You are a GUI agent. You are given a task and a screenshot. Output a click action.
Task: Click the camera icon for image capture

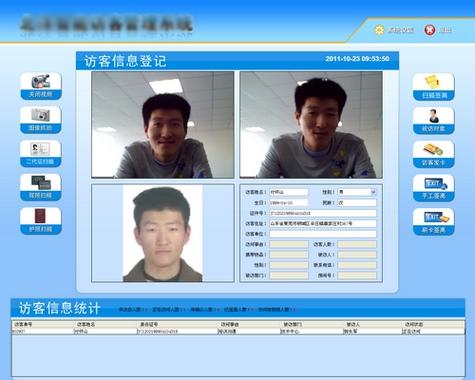pyautogui.click(x=41, y=120)
